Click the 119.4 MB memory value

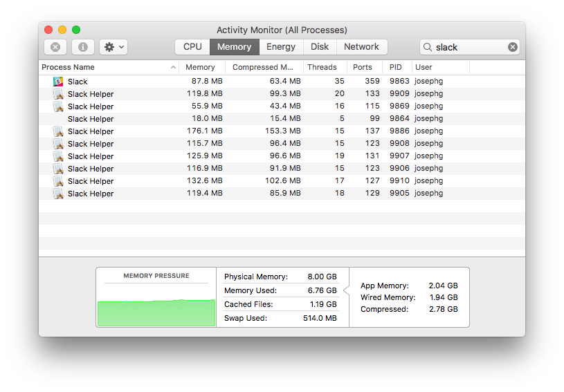[x=205, y=194]
